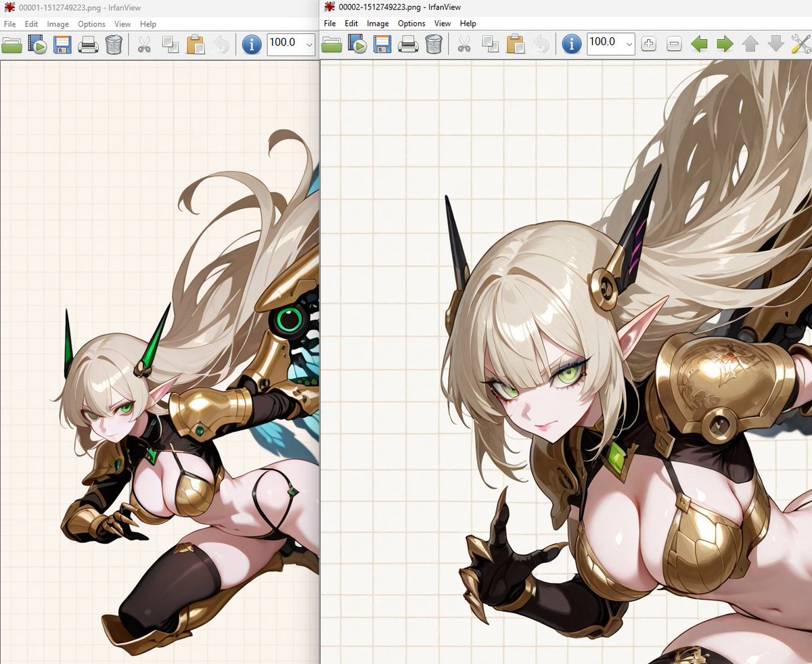Open Image menu in left 00001 window
Image resolution: width=812 pixels, height=664 pixels.
(58, 24)
